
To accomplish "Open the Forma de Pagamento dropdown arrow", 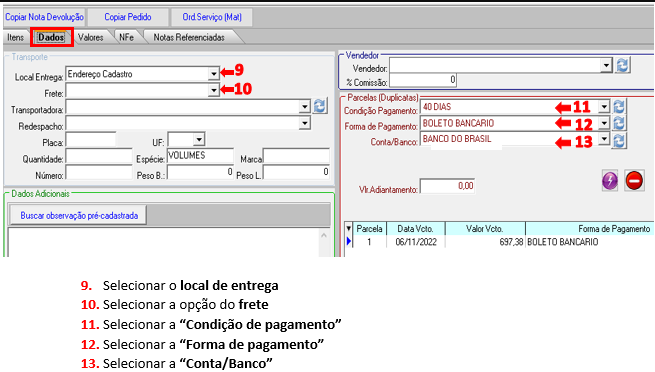I will click(604, 123).
